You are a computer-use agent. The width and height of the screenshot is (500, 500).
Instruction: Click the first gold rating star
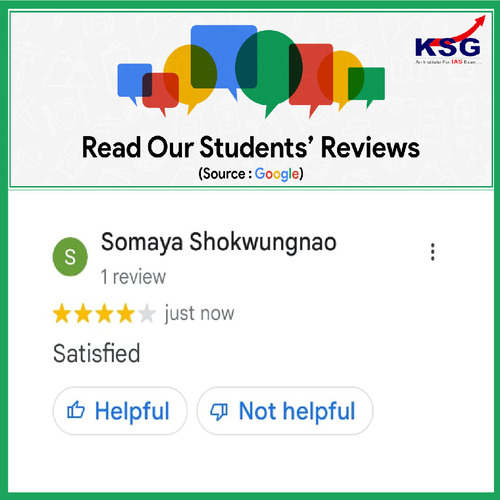pos(62,314)
